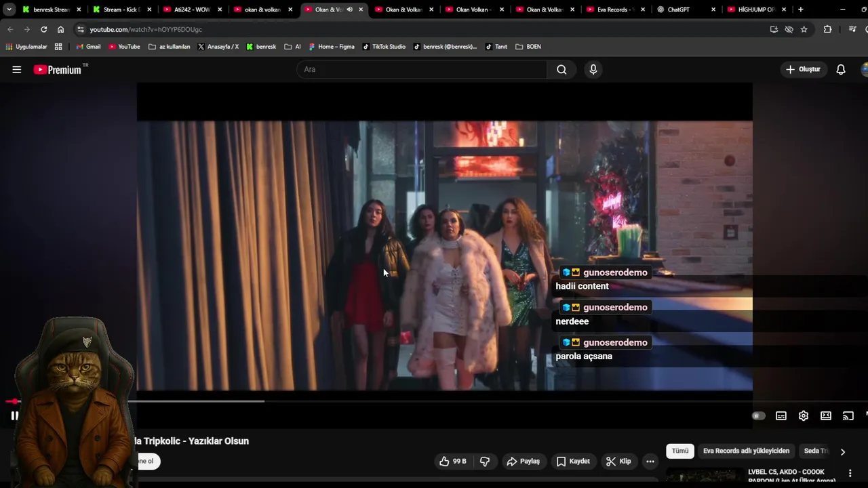Viewport: 868px width, 488px height.
Task: Open options menu for LVBEL C5 video
Action: click(x=850, y=473)
